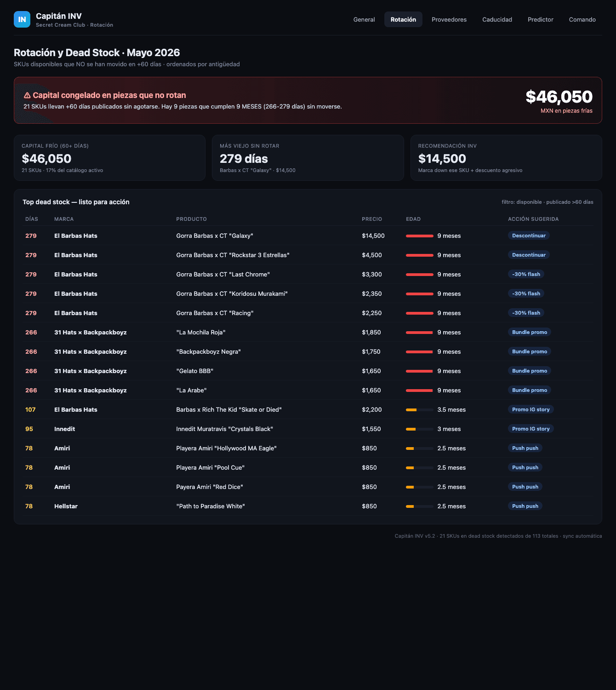Click the Capitán INV app title
This screenshot has width=616, height=690.
tap(59, 16)
